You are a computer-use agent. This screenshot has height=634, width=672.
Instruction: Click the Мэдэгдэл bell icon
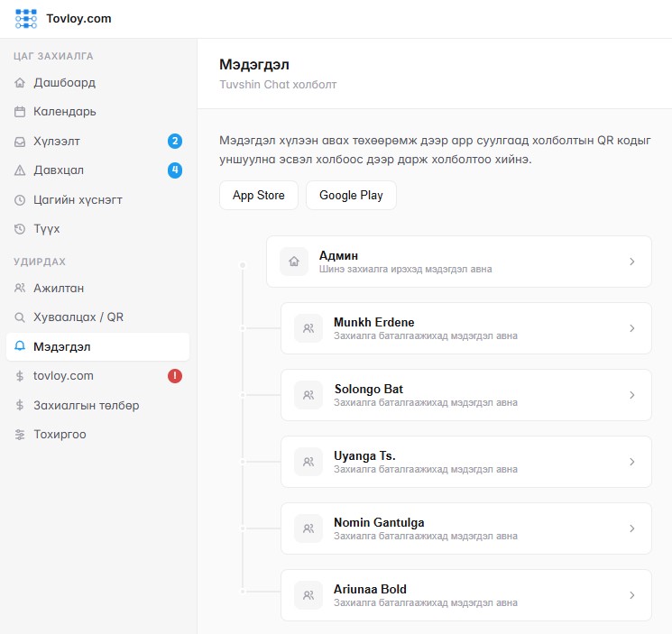(x=20, y=346)
